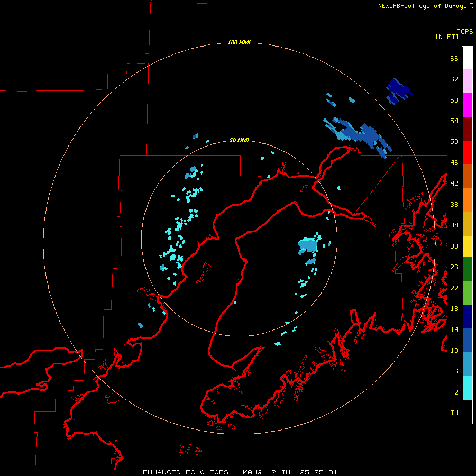Screen dimensions: 476x476
Task: Click the 30 legend value label
Action: point(454,246)
